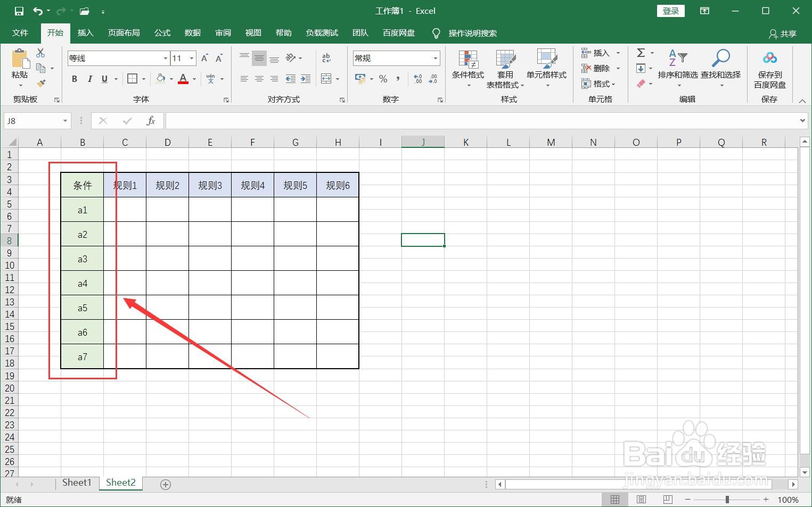The width and height of the screenshot is (812, 507).
Task: Adjust the zoom slider handle
Action: (x=727, y=500)
